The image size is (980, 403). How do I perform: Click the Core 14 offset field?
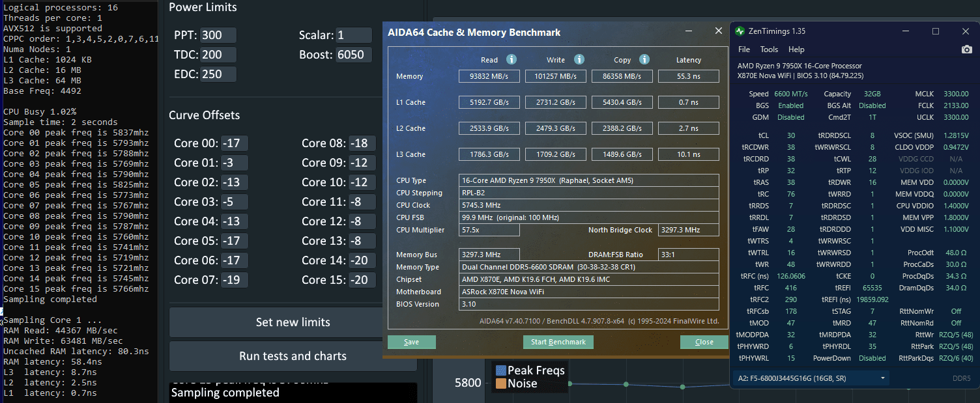(362, 260)
